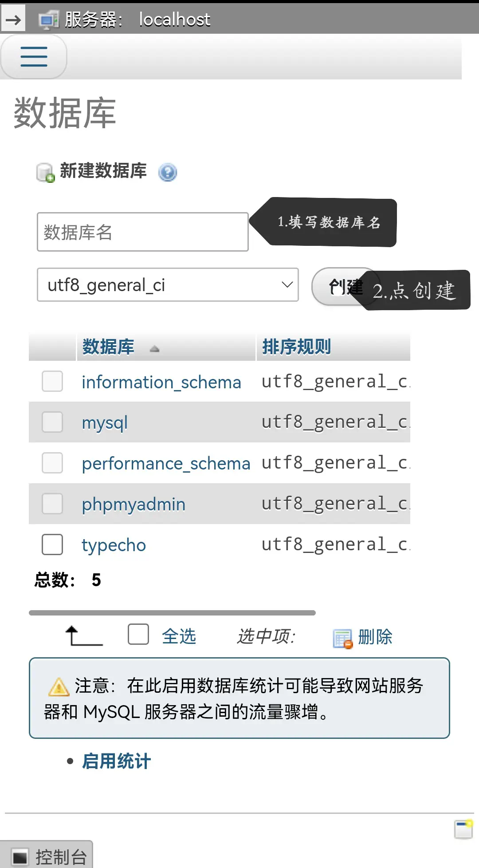Open the information_schema database link
The image size is (479, 868).
[161, 382]
